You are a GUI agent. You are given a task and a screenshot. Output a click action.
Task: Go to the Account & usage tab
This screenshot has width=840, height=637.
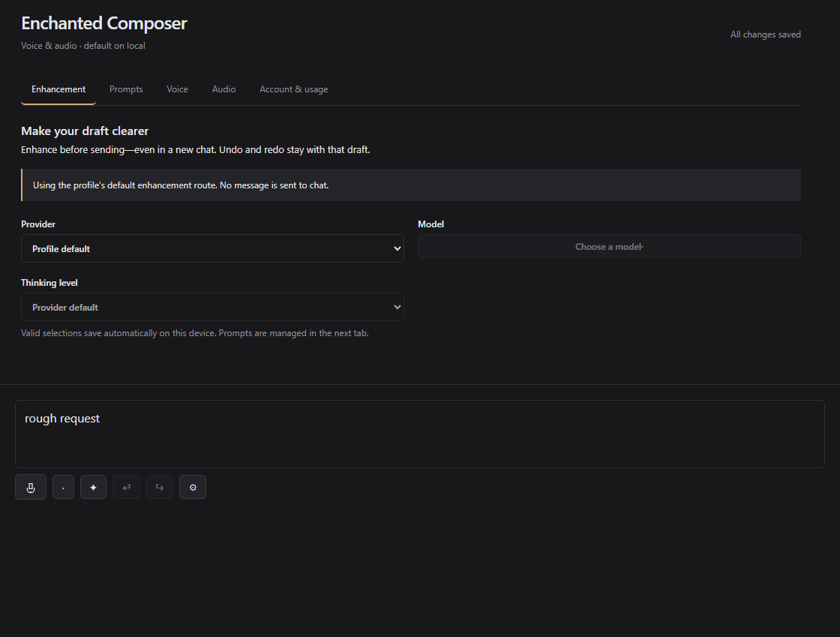point(293,89)
